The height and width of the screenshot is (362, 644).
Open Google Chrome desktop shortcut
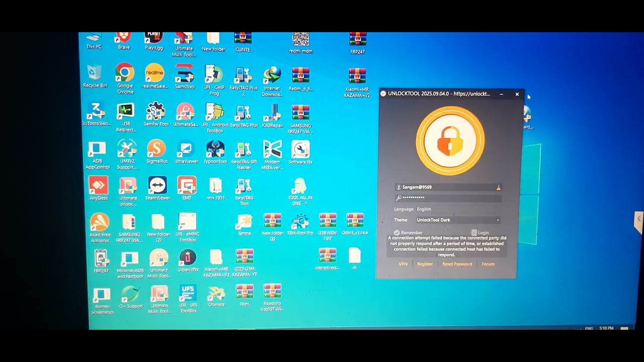(x=125, y=78)
